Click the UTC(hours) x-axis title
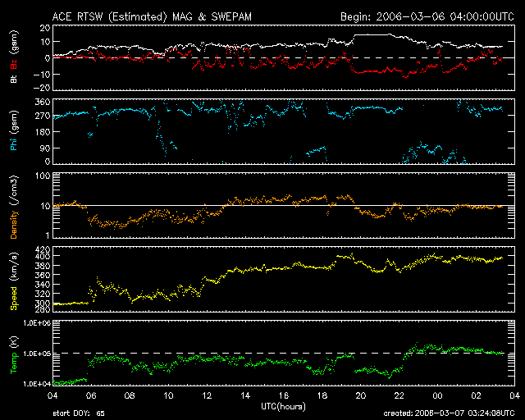Image resolution: width=525 pixels, height=420 pixels. click(283, 406)
